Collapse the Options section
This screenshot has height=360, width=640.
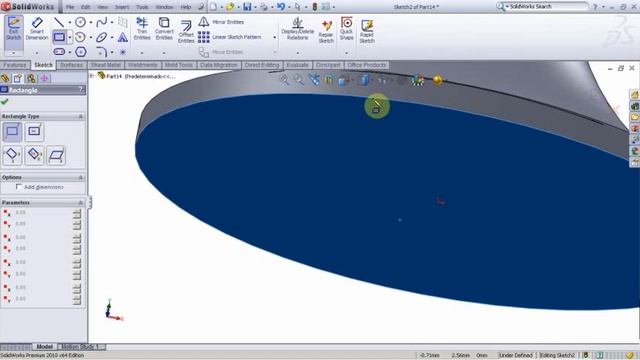coord(80,177)
